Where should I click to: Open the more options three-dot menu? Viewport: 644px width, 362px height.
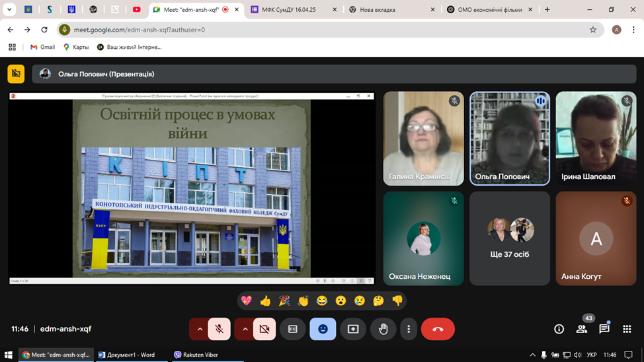pos(409,329)
